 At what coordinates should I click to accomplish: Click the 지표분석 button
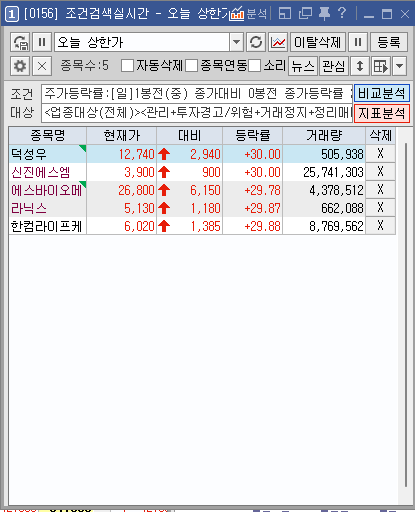point(382,113)
